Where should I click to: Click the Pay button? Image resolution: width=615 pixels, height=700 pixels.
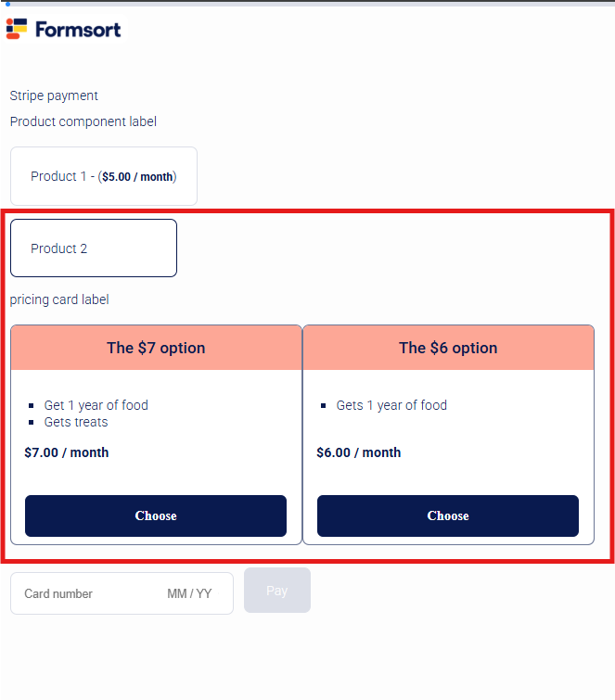(x=277, y=591)
